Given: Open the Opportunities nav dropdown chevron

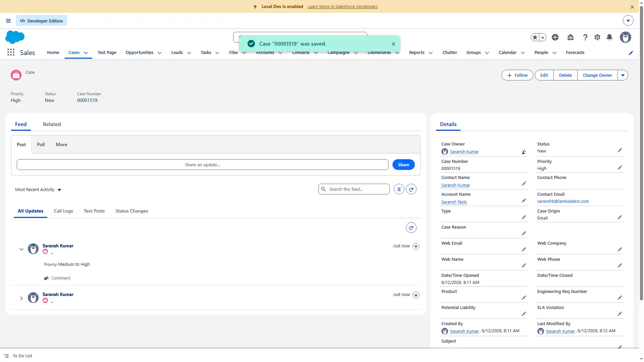Looking at the screenshot, I should pos(160,53).
